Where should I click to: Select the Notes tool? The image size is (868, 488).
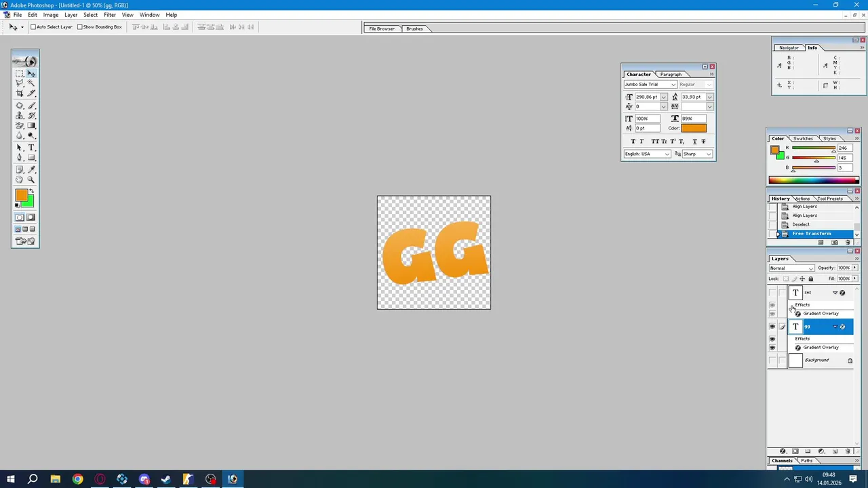(x=19, y=169)
